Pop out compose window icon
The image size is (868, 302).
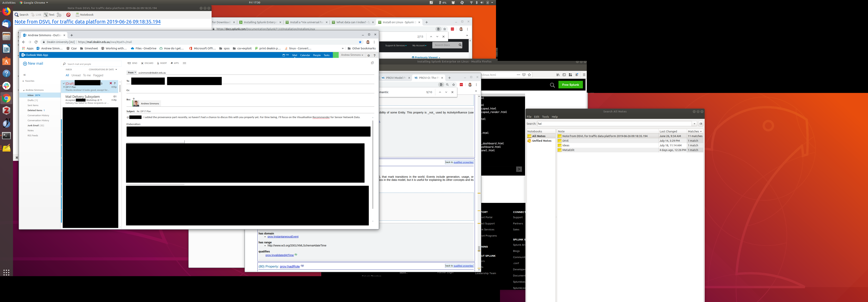click(x=372, y=63)
